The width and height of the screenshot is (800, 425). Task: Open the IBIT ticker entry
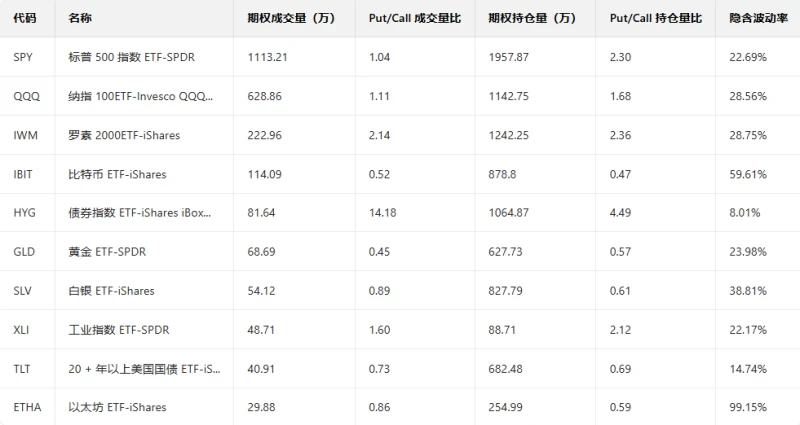click(24, 174)
